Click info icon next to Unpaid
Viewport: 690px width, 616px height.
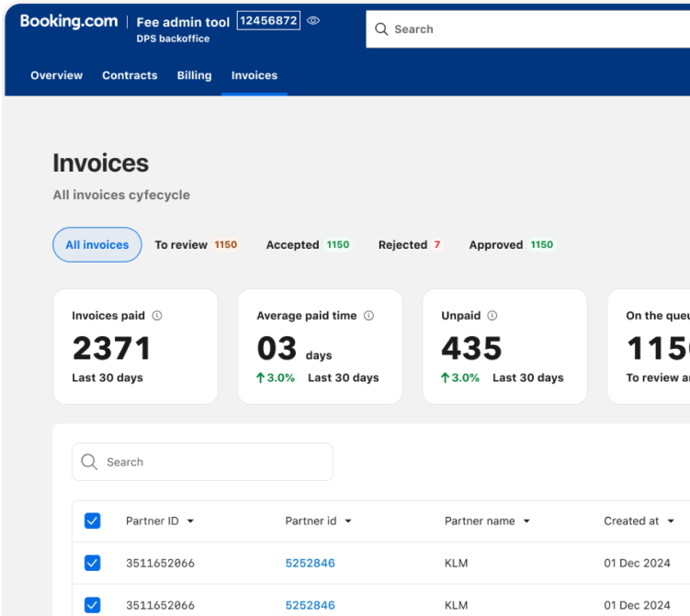pos(492,316)
